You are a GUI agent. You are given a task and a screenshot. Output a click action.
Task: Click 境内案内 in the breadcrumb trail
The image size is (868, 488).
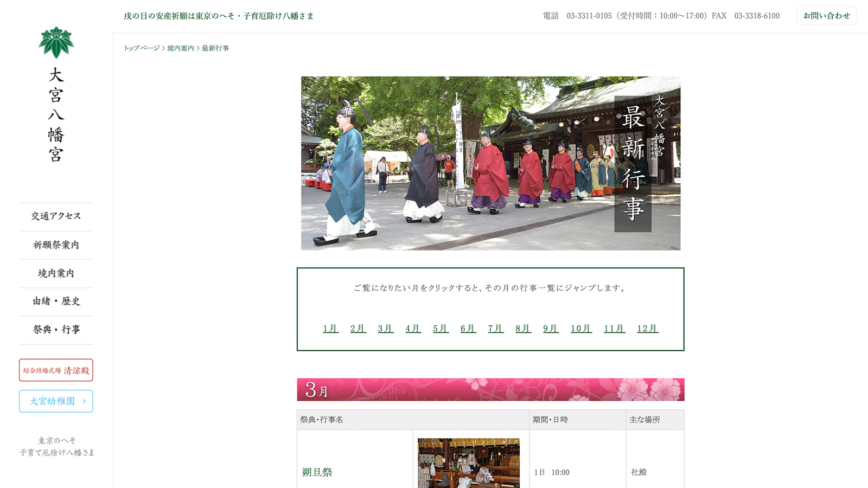coord(180,48)
